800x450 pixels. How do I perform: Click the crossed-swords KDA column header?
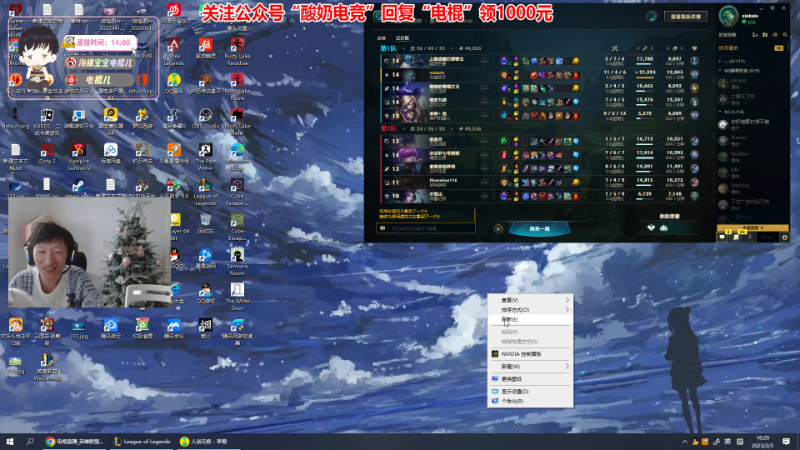coord(615,48)
